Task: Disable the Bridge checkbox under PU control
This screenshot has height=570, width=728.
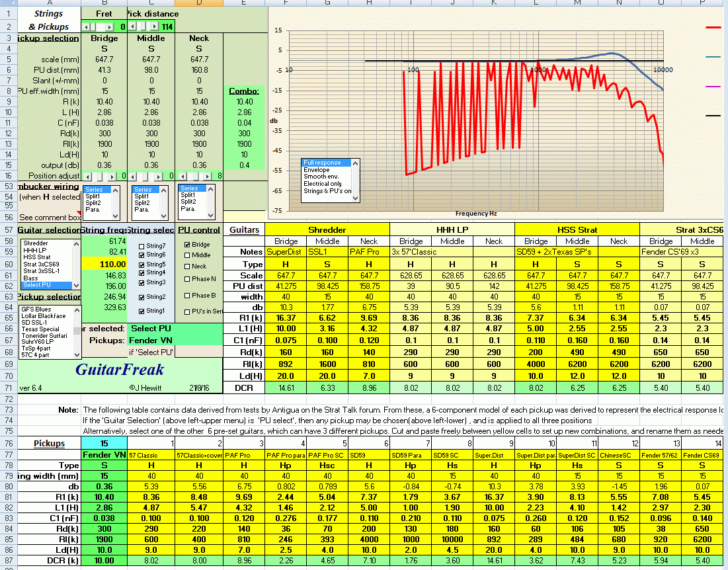Action: click(x=187, y=244)
